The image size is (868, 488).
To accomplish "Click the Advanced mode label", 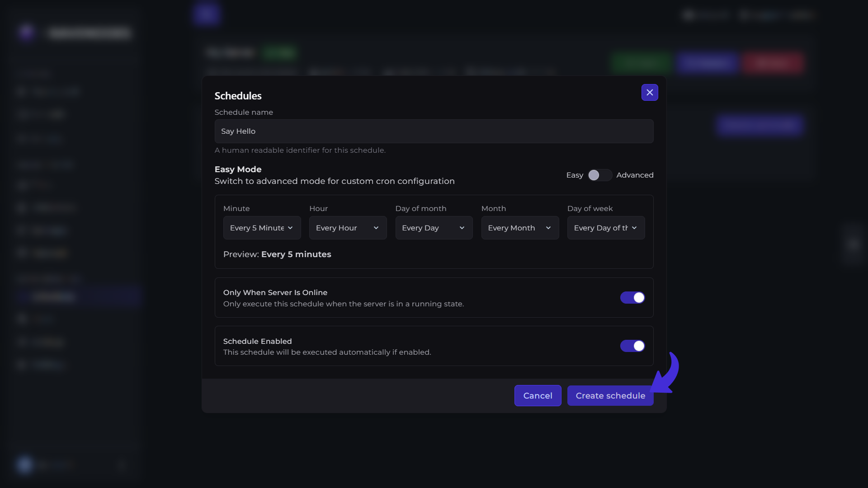I will (635, 175).
